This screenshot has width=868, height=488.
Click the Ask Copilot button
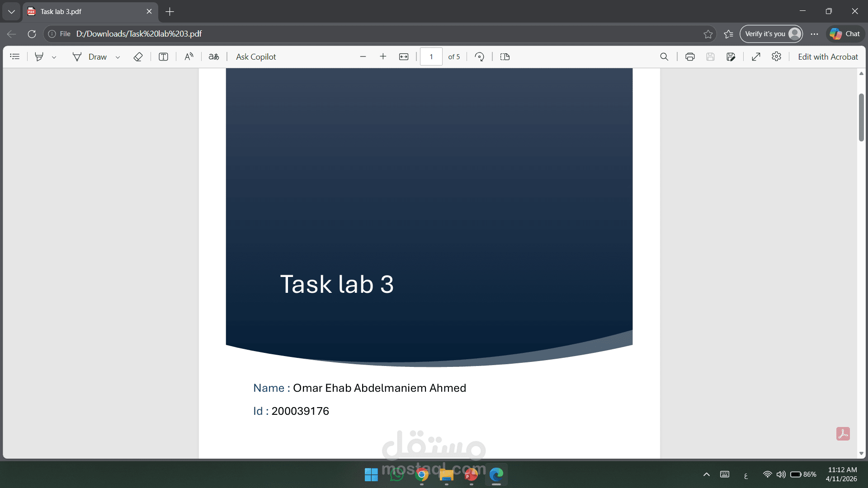(256, 56)
